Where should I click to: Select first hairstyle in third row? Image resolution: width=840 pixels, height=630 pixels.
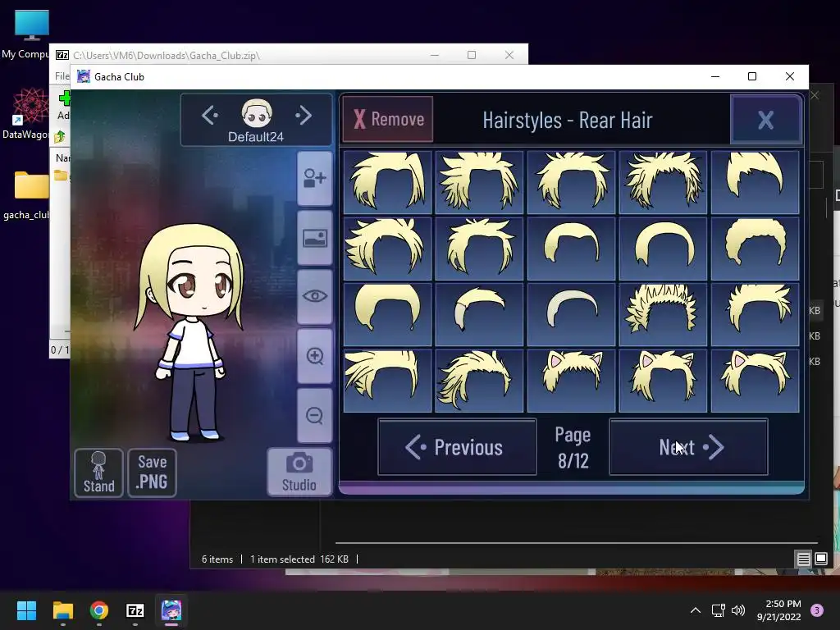coord(387,314)
